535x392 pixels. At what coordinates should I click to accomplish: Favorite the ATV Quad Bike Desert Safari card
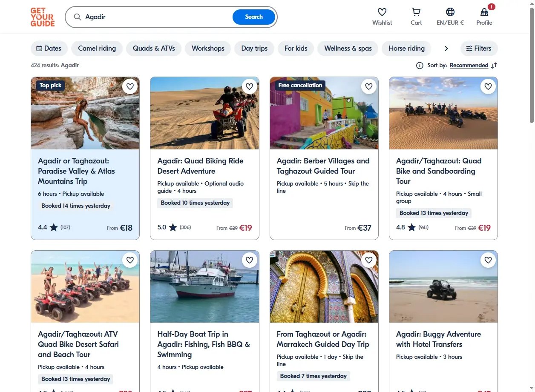click(130, 260)
